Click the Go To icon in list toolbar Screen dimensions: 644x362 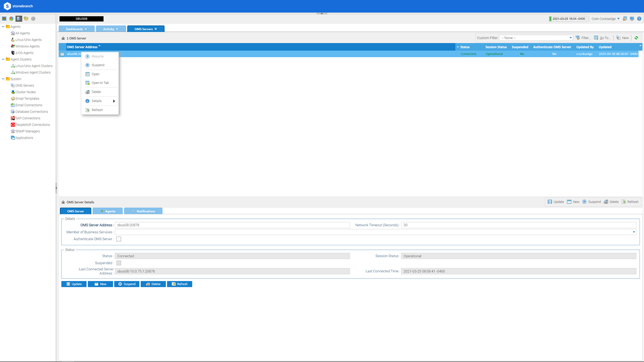tap(596, 38)
